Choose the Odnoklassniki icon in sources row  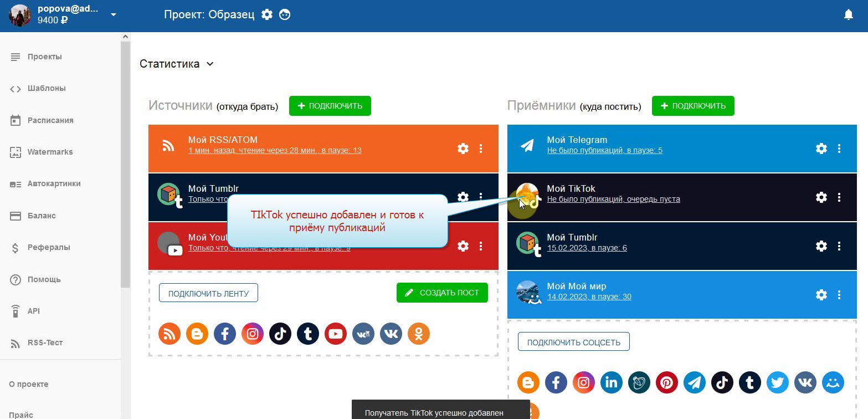(x=419, y=334)
